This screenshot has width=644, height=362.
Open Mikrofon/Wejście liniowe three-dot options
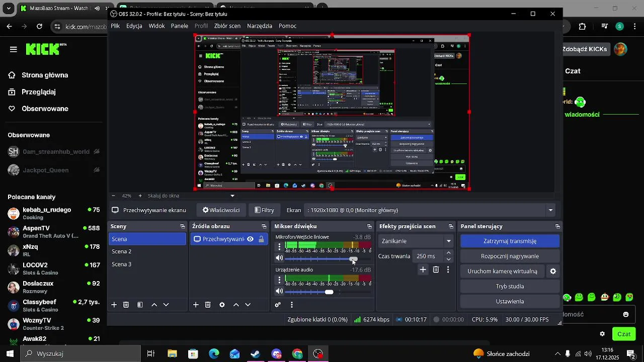(x=280, y=247)
